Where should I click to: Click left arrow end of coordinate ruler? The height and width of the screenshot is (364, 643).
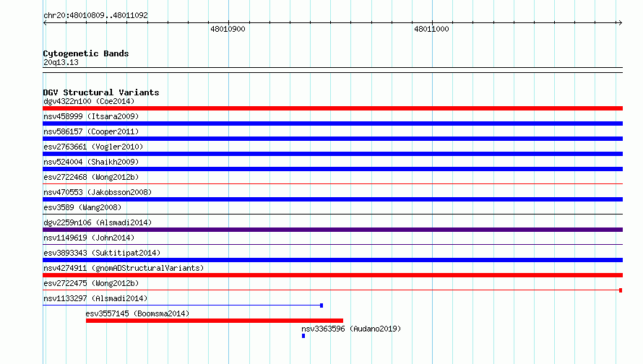pyautogui.click(x=45, y=23)
